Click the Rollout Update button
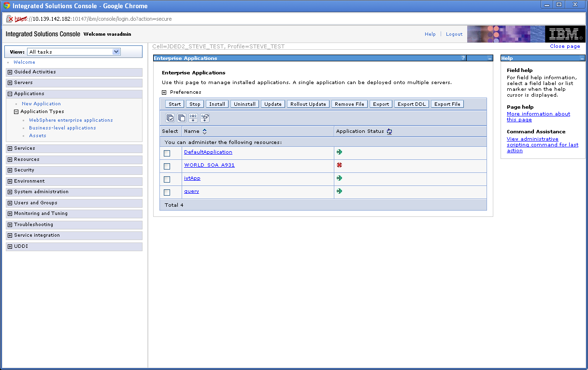588x370 pixels. 308,104
